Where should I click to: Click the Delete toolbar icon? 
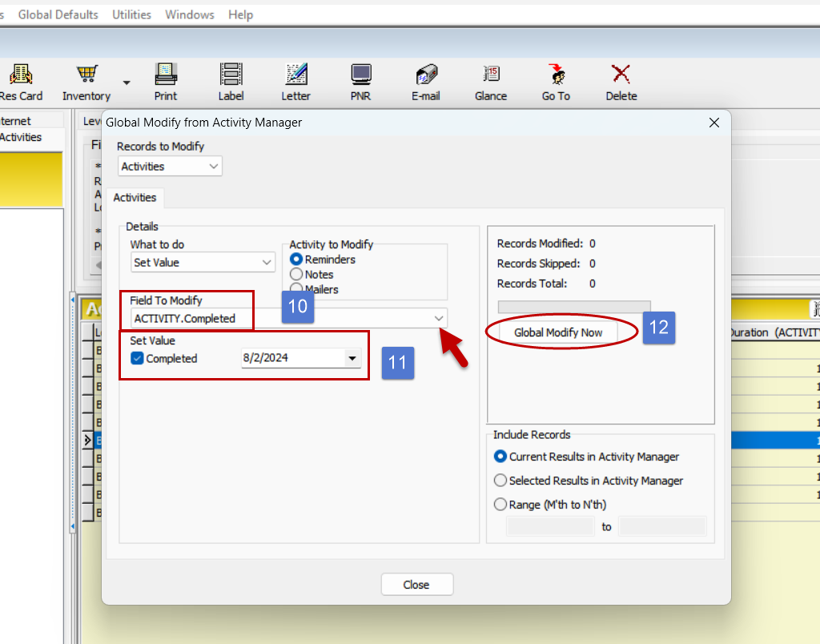click(621, 75)
